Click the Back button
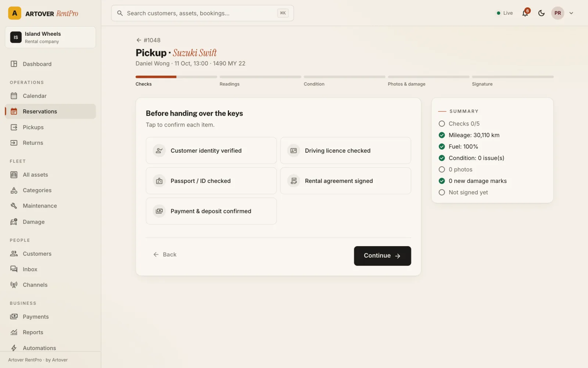This screenshot has width=588, height=368. pyautogui.click(x=165, y=255)
